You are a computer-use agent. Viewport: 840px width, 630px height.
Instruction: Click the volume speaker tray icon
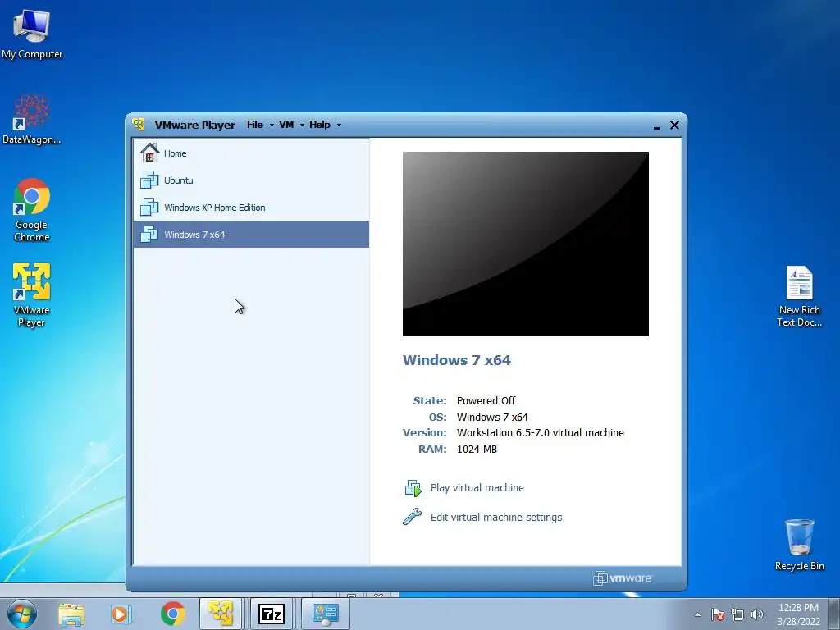[x=757, y=614]
